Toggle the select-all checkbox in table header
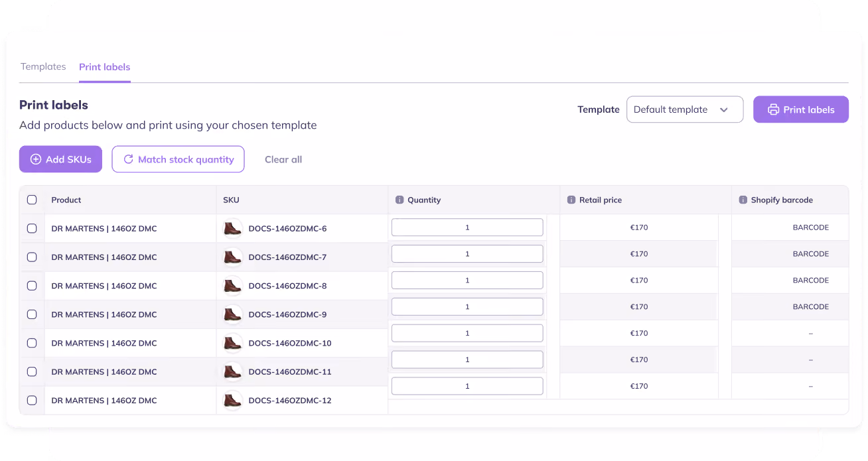Image resolution: width=868 pixels, height=461 pixels. (32, 200)
